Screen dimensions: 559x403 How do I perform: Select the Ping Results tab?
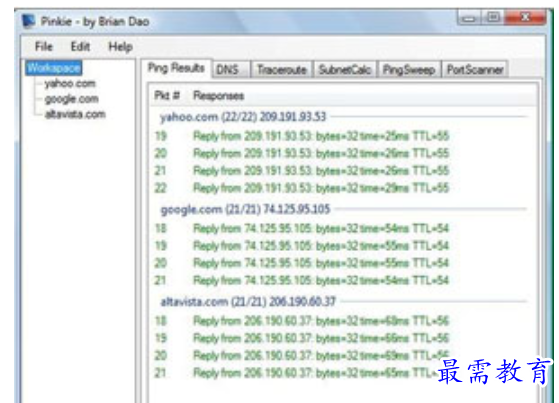(176, 68)
